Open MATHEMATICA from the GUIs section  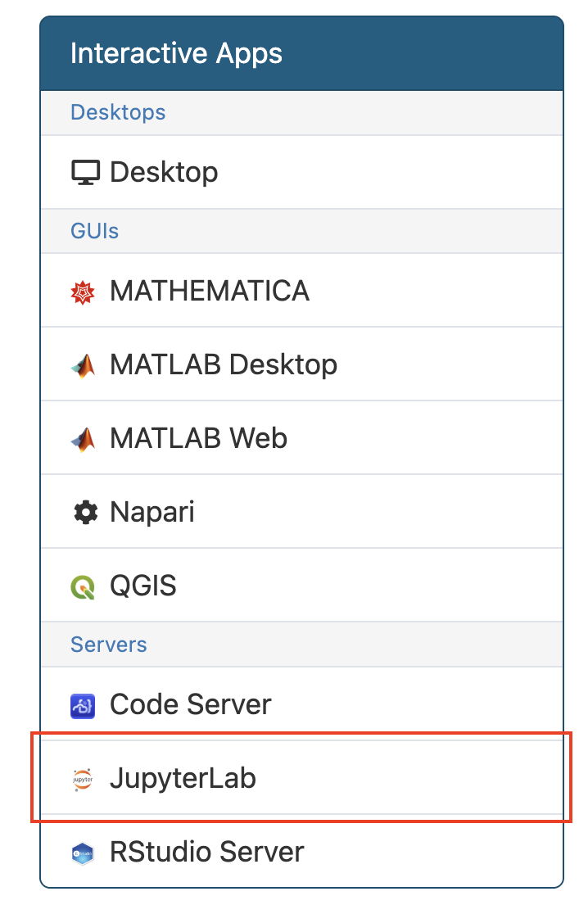(x=209, y=290)
